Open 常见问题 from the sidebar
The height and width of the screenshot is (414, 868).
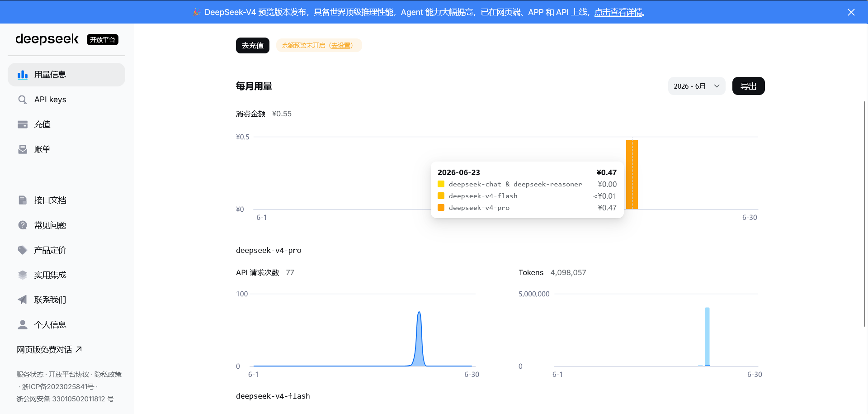[x=66, y=225]
